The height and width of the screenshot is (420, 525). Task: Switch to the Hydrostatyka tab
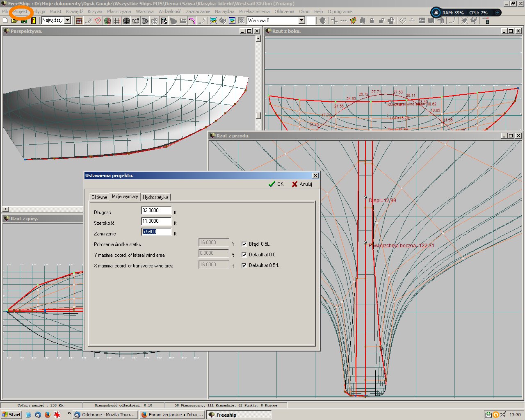pyautogui.click(x=155, y=197)
